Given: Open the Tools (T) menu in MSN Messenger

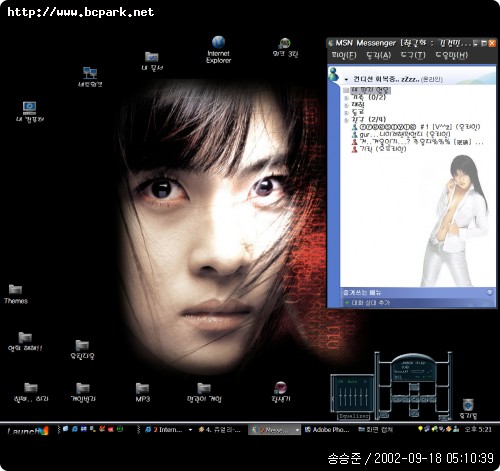Looking at the screenshot, I should 413,55.
